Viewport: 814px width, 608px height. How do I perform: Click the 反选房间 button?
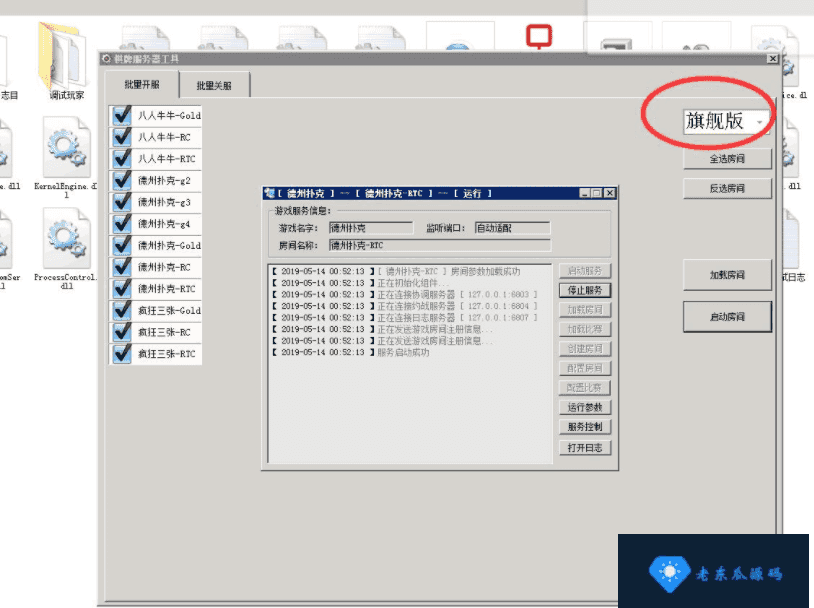point(727,188)
